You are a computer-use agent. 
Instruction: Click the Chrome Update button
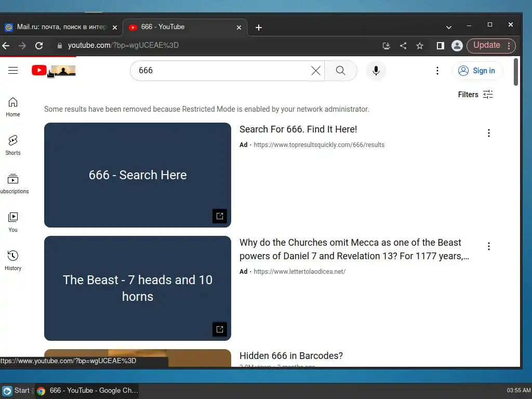pos(491,46)
